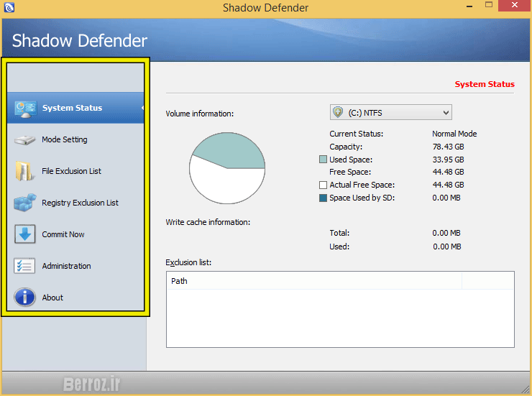Viewport: 532px width, 396px height.
Task: Click the File Exclusion List folder icon
Action: [x=24, y=171]
